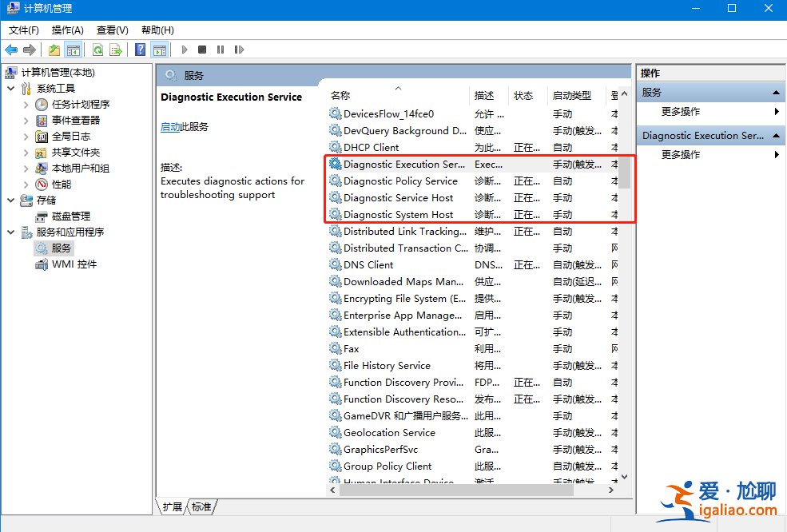
Task: Switch to the 标准 tab
Action: click(x=201, y=506)
